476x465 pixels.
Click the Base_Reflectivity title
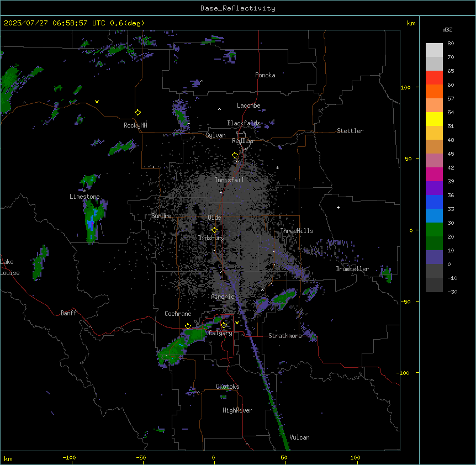pyautogui.click(x=238, y=8)
